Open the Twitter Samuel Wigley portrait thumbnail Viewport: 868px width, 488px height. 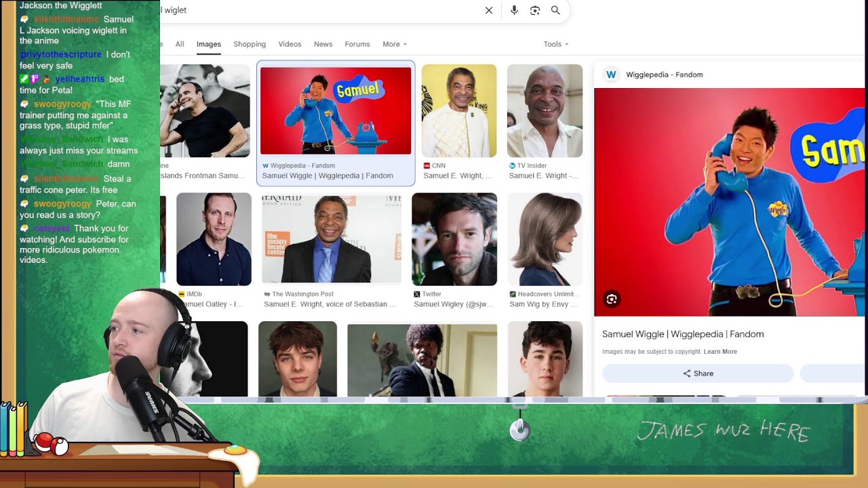[x=454, y=239]
